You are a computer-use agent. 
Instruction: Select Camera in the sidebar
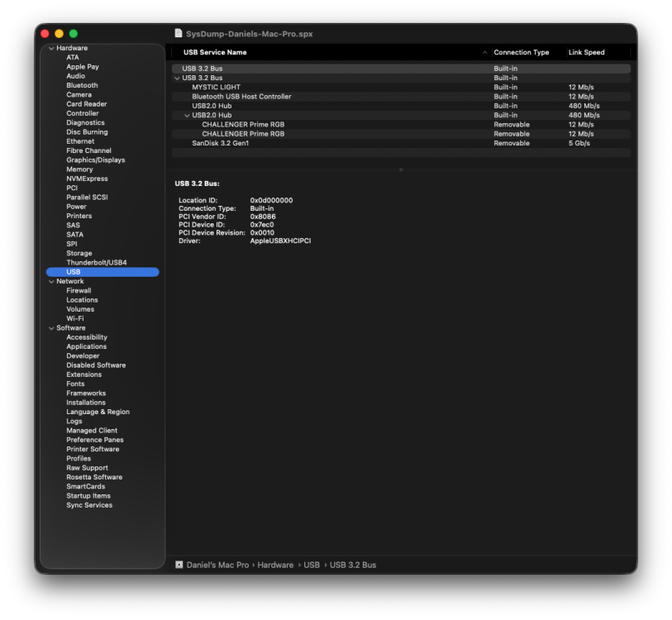[x=79, y=95]
